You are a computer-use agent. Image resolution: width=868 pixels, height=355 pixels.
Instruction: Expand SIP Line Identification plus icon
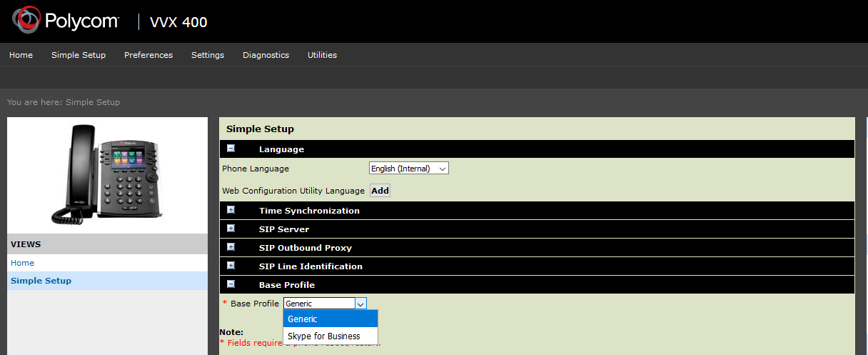(x=231, y=266)
